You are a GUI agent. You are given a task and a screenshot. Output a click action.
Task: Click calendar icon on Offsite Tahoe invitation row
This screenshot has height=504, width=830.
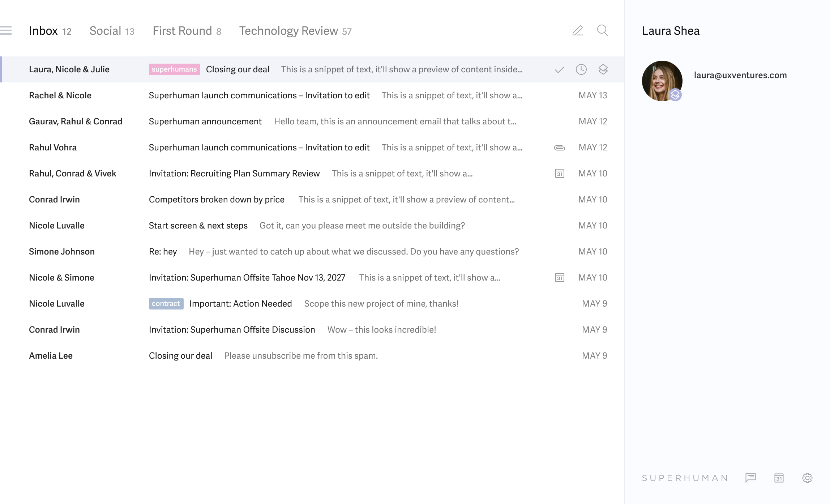560,278
